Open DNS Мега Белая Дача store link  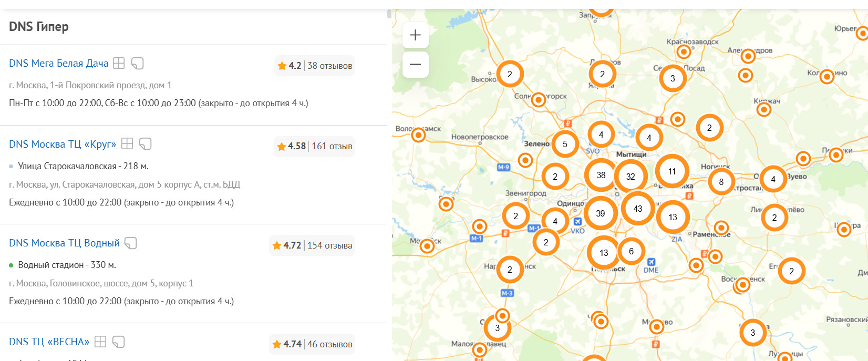coord(59,63)
